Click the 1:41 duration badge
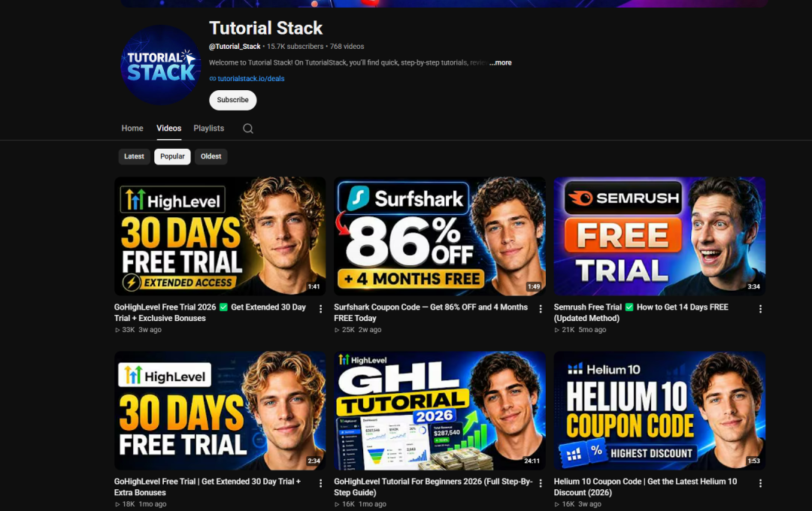812x511 pixels. (x=314, y=287)
